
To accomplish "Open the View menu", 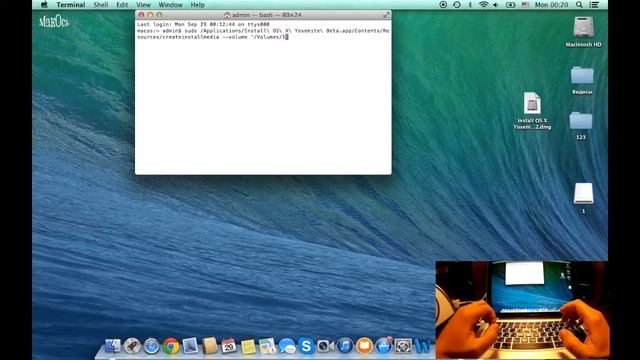I will (143, 5).
